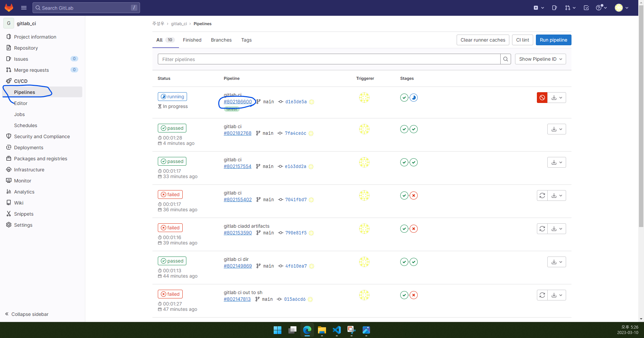
Task: Open File Explorer from the taskbar
Action: click(322, 330)
